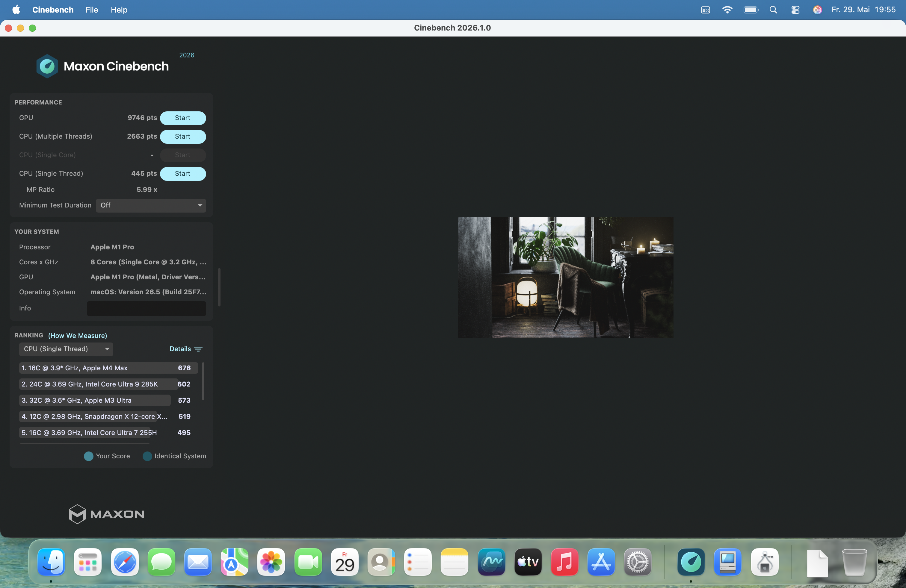Click the Wi-Fi status icon
This screenshot has height=588, width=906.
(x=727, y=10)
